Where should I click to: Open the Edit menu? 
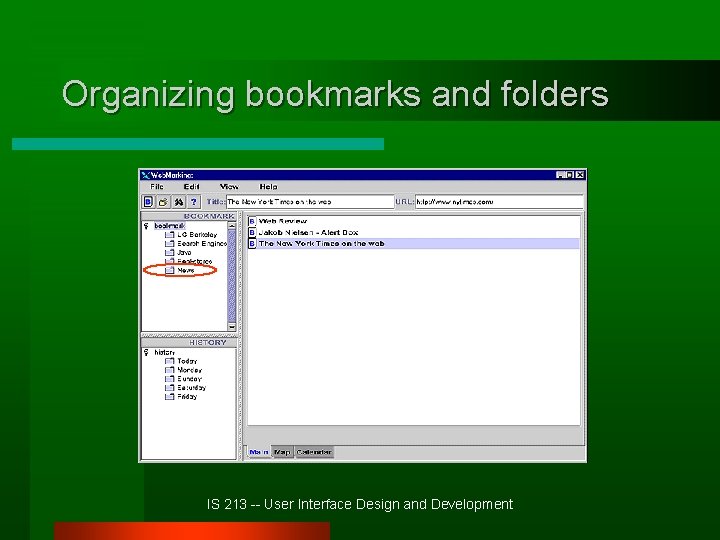tap(191, 186)
